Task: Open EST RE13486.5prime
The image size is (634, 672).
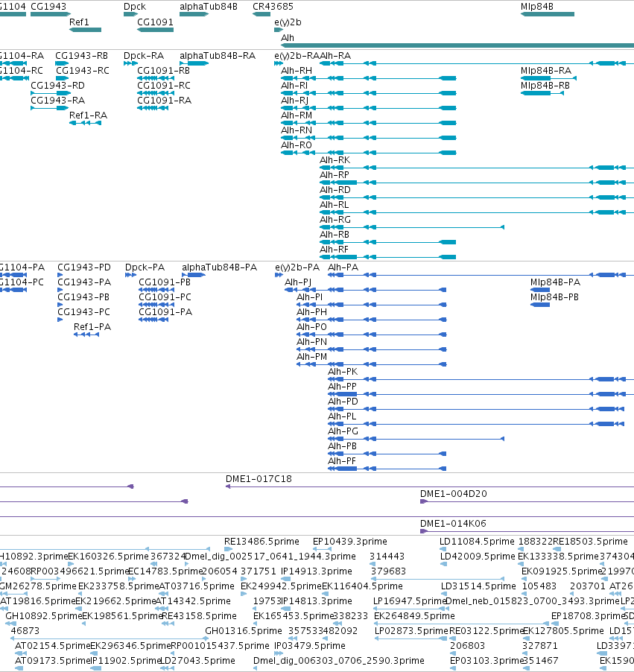Action: pyautogui.click(x=229, y=549)
